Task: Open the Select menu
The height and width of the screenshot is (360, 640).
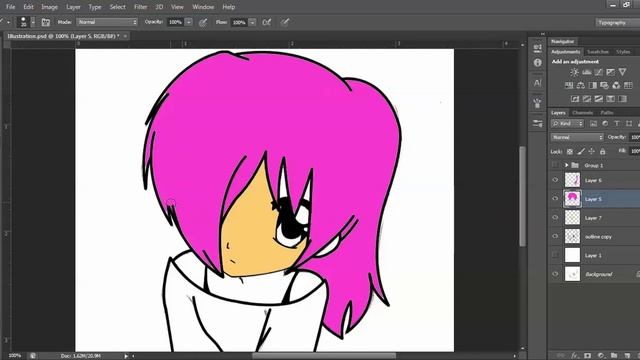Action: (118, 7)
